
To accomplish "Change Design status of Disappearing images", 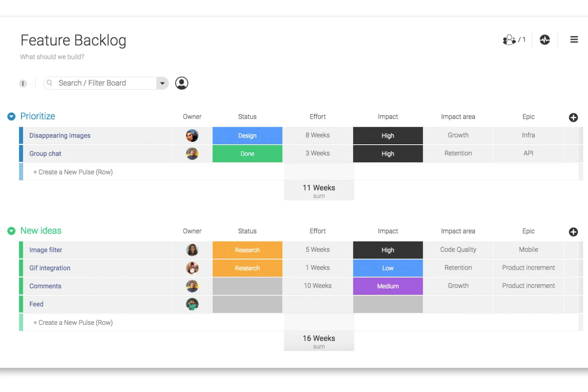I will pyautogui.click(x=248, y=135).
